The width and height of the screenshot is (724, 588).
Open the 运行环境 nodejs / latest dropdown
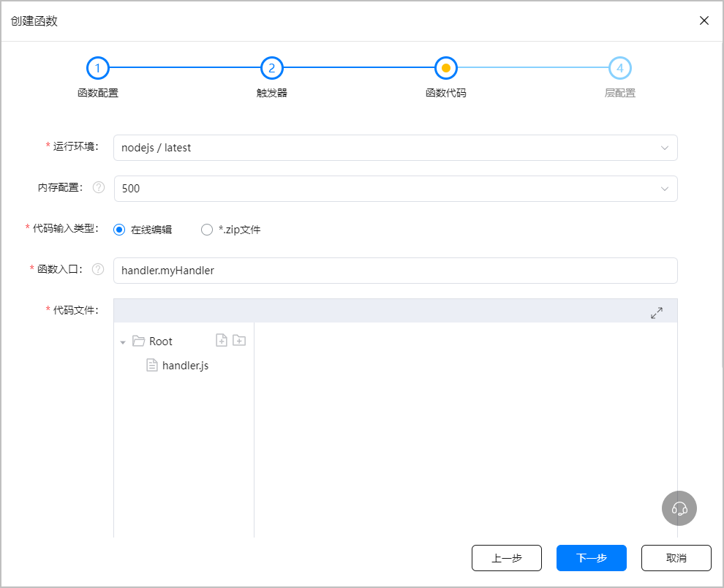pos(395,148)
